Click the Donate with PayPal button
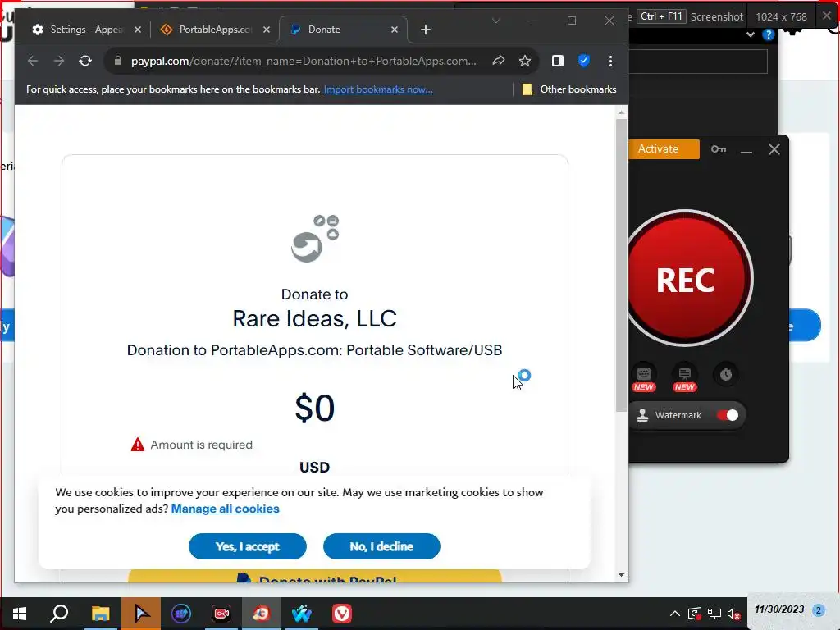 pos(315,577)
